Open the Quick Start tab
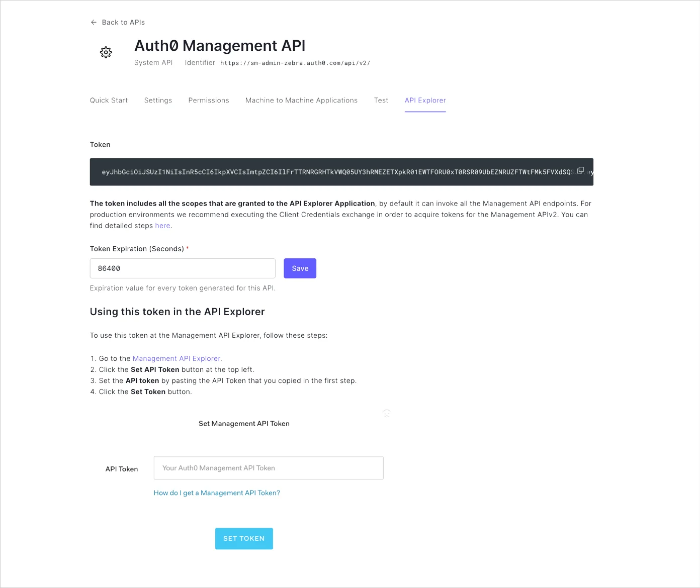The height and width of the screenshot is (588, 700). 109,101
